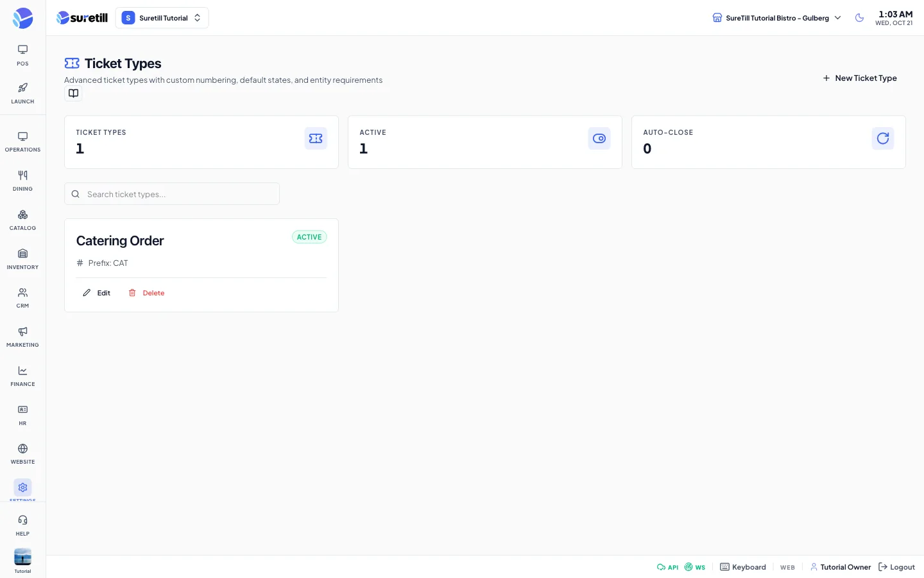Click the Suretill logo in header
The height and width of the screenshot is (578, 924).
point(82,18)
